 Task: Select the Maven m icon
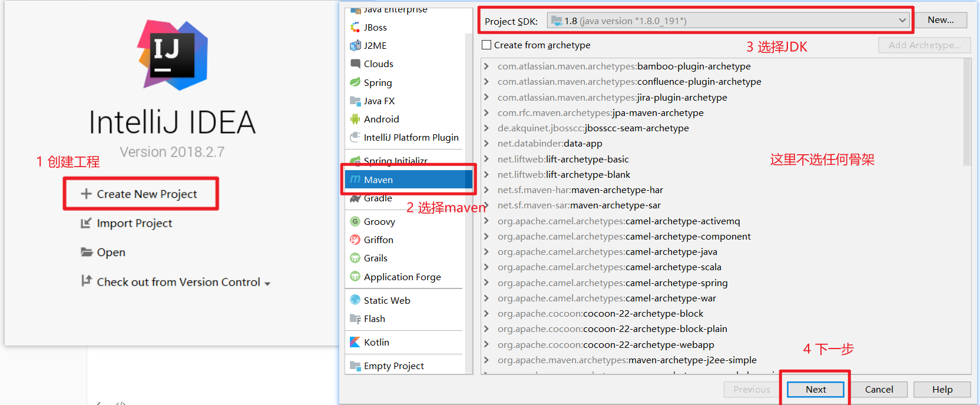[x=355, y=179]
